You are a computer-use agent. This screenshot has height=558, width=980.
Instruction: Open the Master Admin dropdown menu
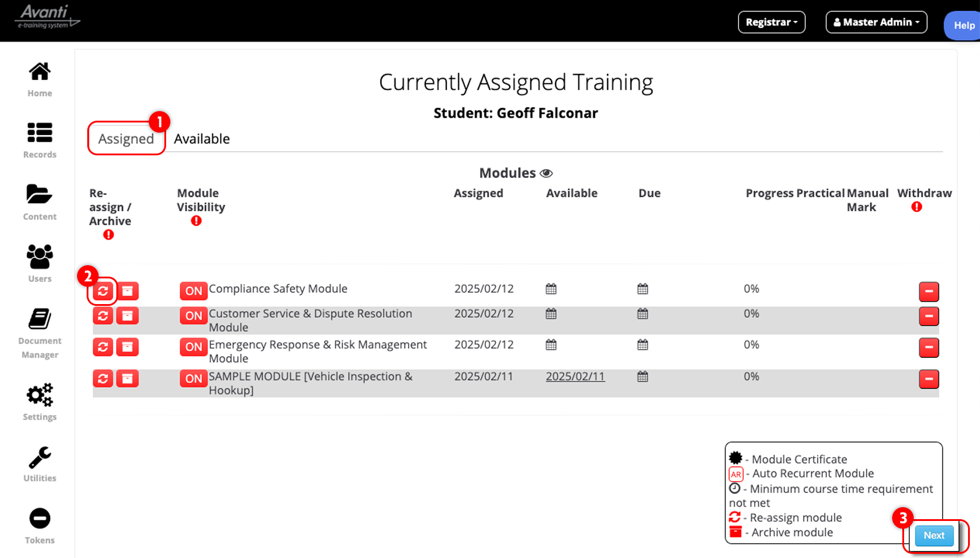pyautogui.click(x=876, y=22)
